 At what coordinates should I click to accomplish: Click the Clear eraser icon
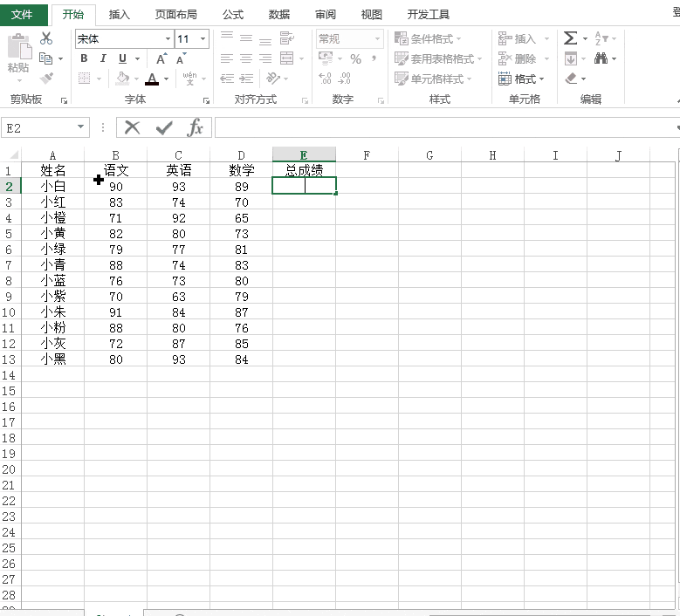click(x=571, y=79)
